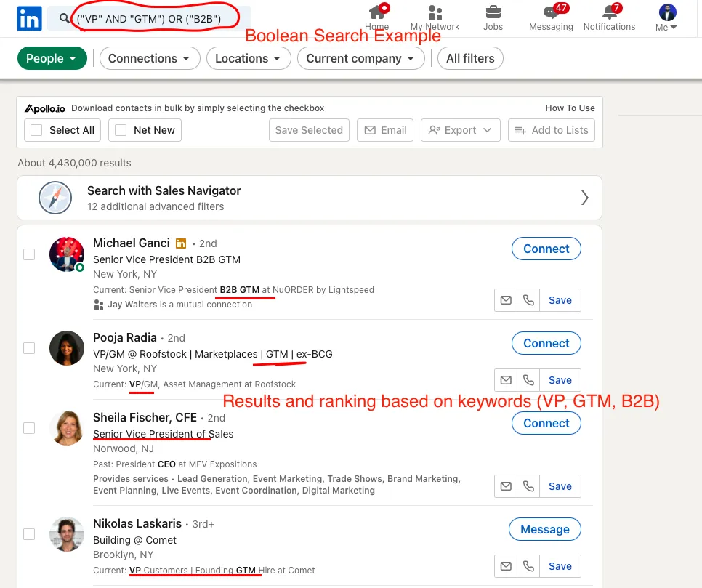Click the email icon for Michael Ganci
Screen dimensions: 702x588
click(x=506, y=300)
